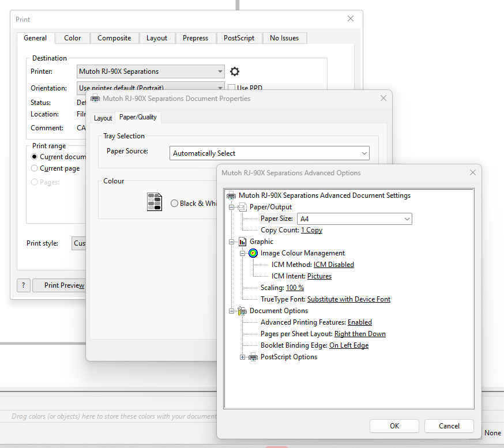
Task: Open printer preferences gear icon
Action: 235,71
